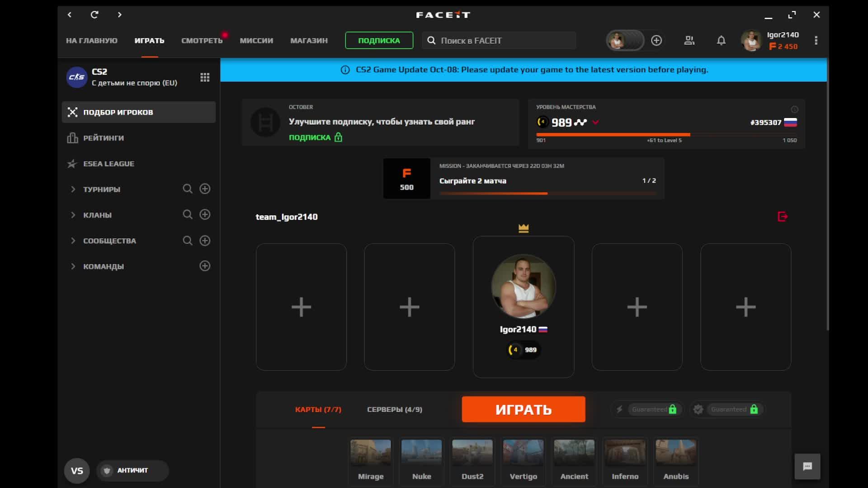868x488 pixels.
Task: Open the friends list icon
Action: click(x=689, y=41)
